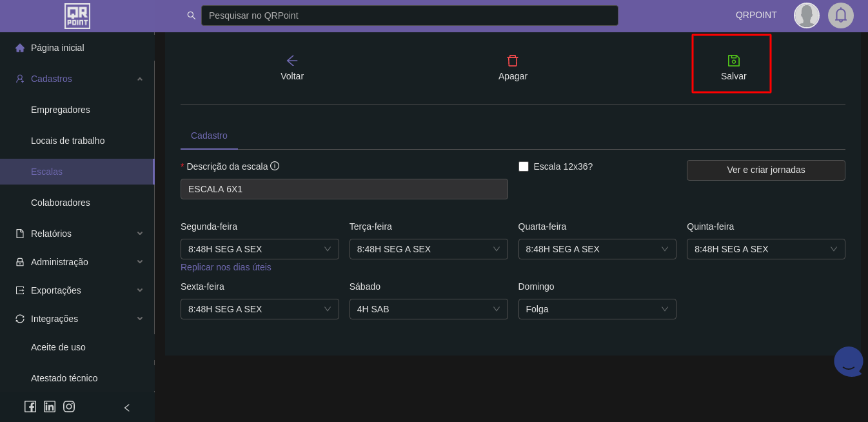The width and height of the screenshot is (868, 422).
Task: Open the Domingo dropdown showing Folga
Action: (x=597, y=309)
